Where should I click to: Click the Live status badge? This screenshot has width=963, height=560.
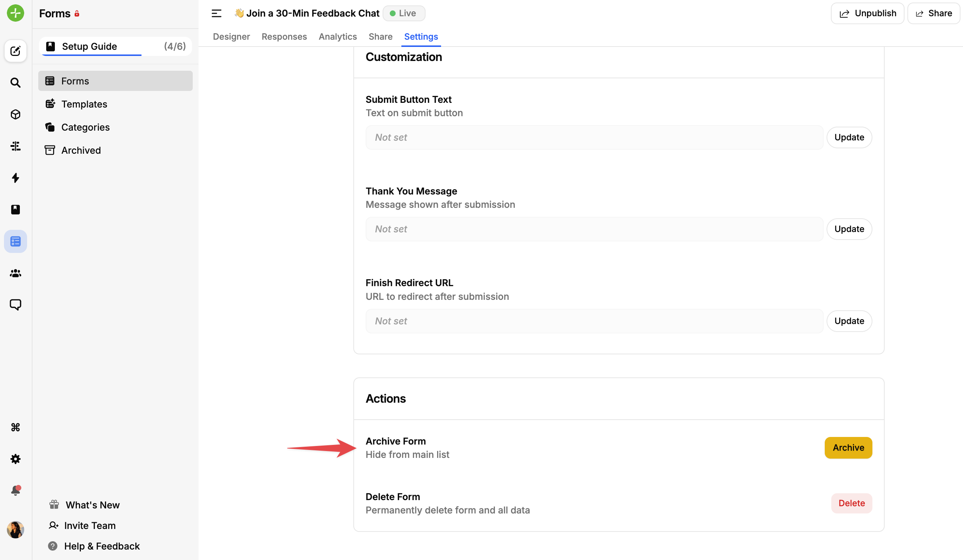click(x=404, y=13)
